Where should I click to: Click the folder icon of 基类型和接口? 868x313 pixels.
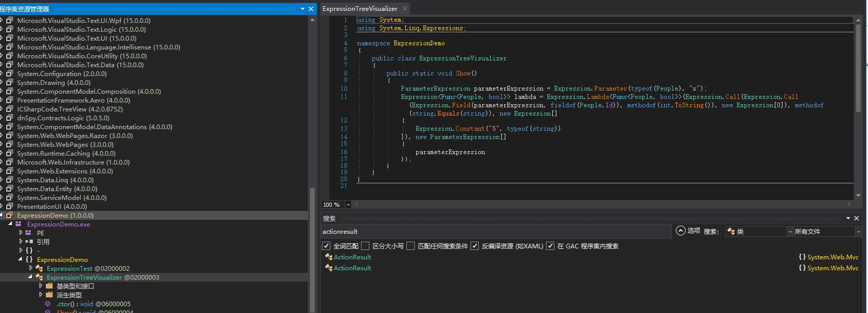coord(49,286)
